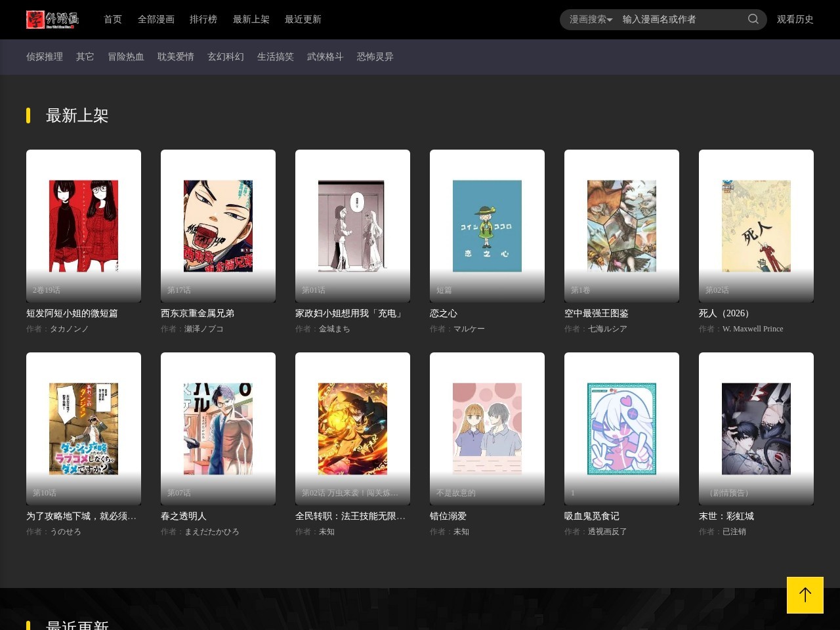
Task: Click title link 全民转职：法王技能无限…
Action: pyautogui.click(x=350, y=516)
